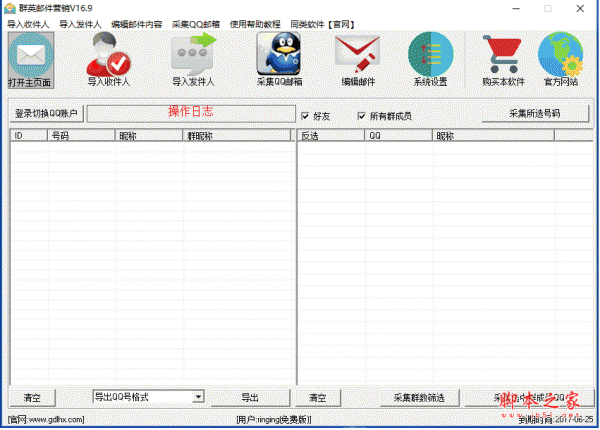Viewport: 600px width, 430px height.
Task: Click the 用户:ringing[免费版] status text
Action: click(274, 420)
